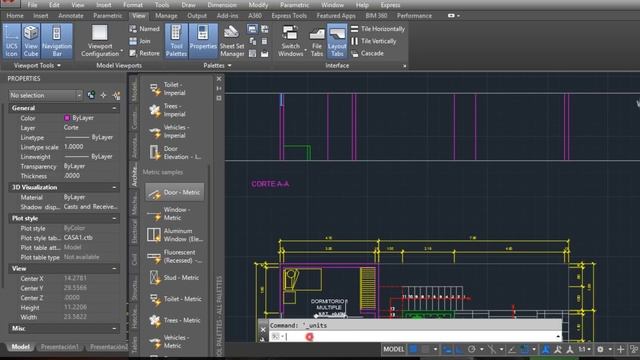Click the Layer value Corte
This screenshot has height=360, width=640.
point(71,127)
